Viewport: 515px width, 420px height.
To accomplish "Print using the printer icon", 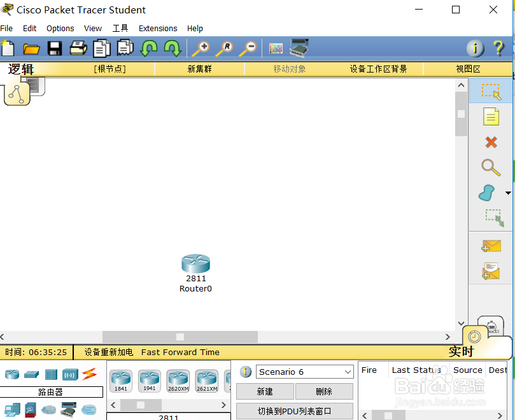I will pos(78,48).
